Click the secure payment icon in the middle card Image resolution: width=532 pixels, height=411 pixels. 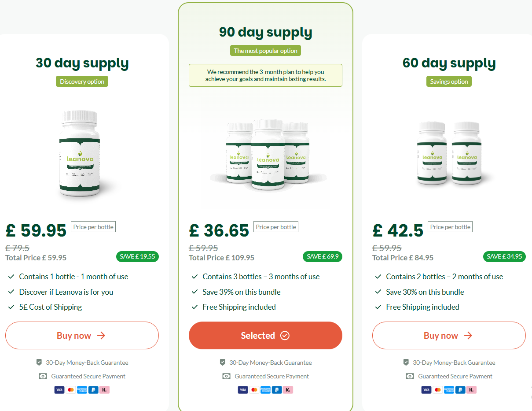coord(226,376)
